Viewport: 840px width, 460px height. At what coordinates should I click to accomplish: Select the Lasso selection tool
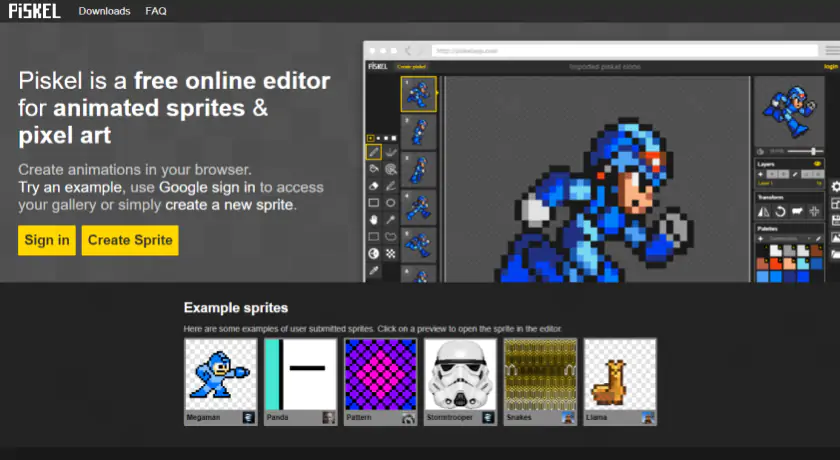tap(391, 236)
